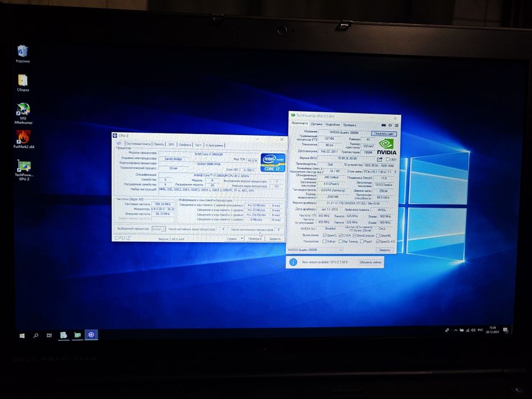The height and width of the screenshot is (399, 532).
Task: Toggle the DirectCompute checkbox
Action: [355, 235]
